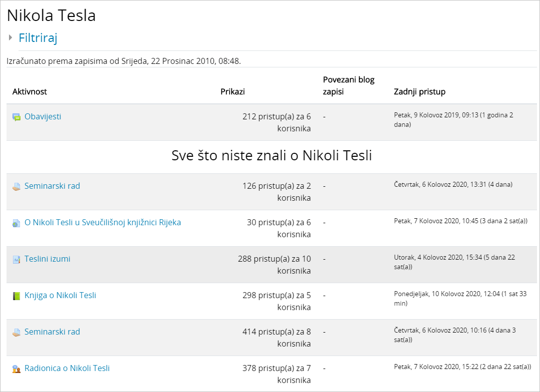
Task: Click the Sve što niste znali section heading
Action: (x=271, y=156)
